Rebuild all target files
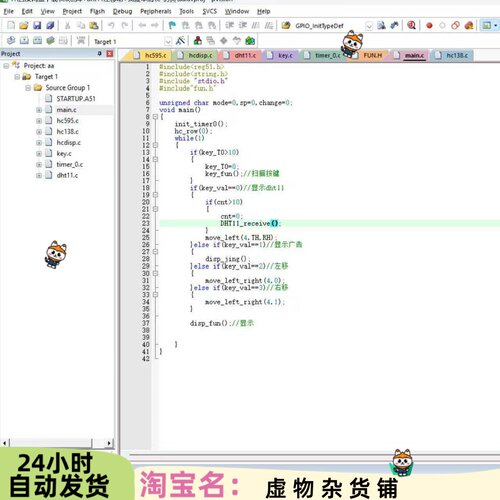Viewport: 500px width, 500px height. [37, 41]
